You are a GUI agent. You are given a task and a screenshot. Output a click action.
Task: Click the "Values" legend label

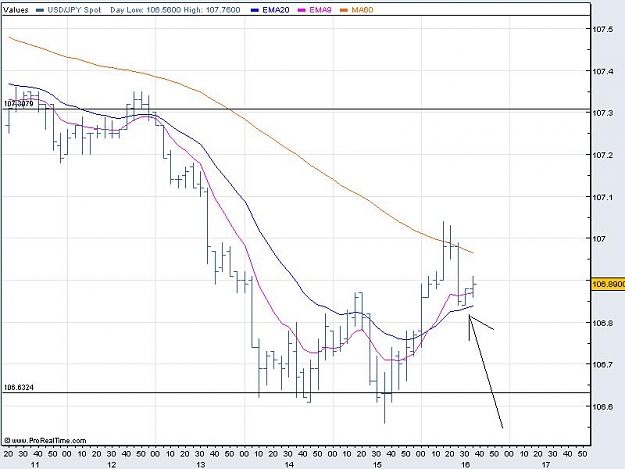(x=16, y=10)
